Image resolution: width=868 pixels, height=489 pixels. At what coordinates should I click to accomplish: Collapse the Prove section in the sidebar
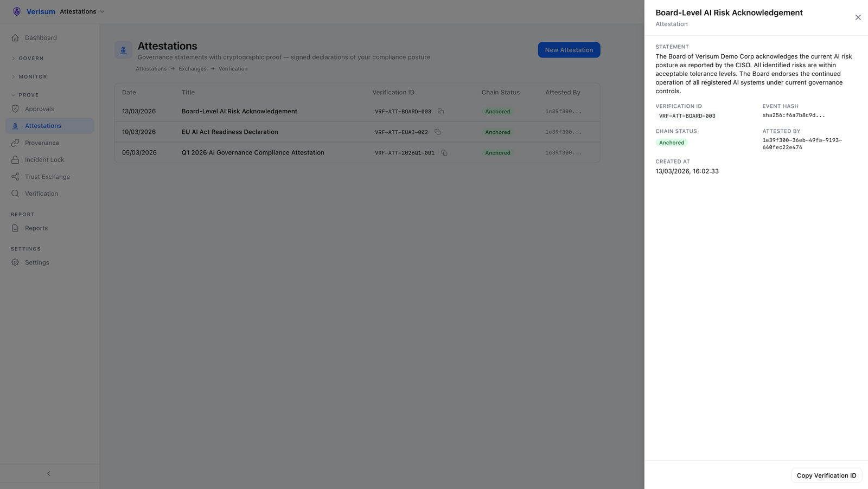point(28,95)
